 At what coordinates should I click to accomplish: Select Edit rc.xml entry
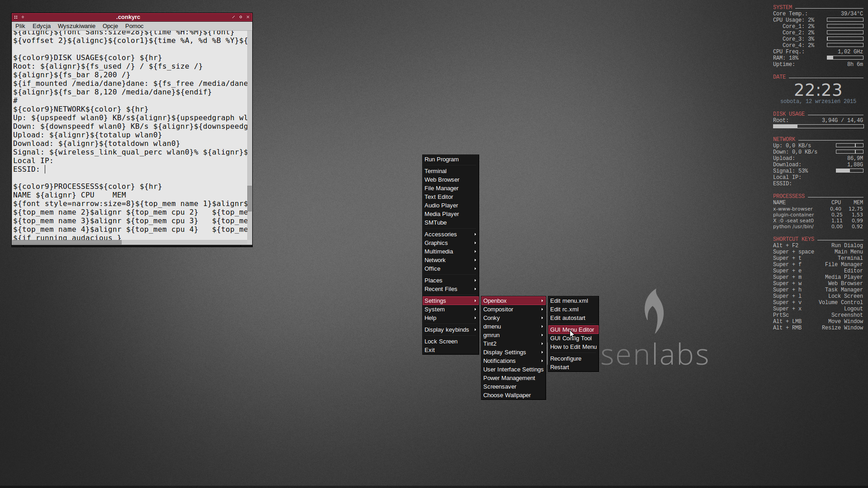[564, 310]
